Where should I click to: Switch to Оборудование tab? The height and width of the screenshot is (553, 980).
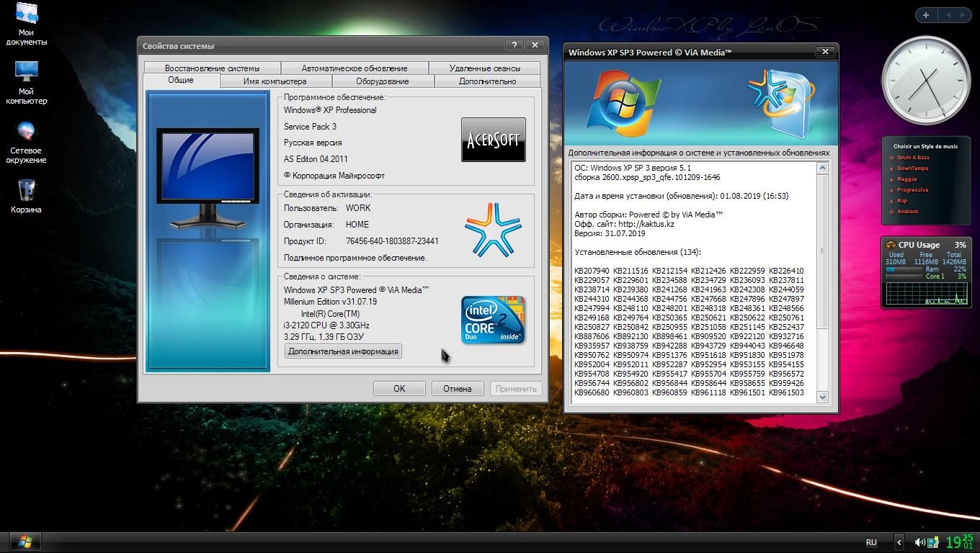click(383, 81)
